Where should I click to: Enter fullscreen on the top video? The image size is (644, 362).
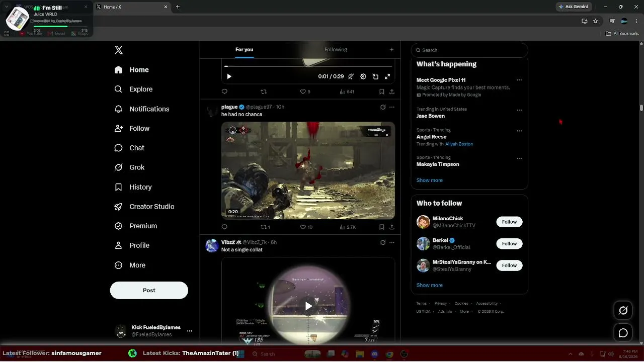click(387, 76)
